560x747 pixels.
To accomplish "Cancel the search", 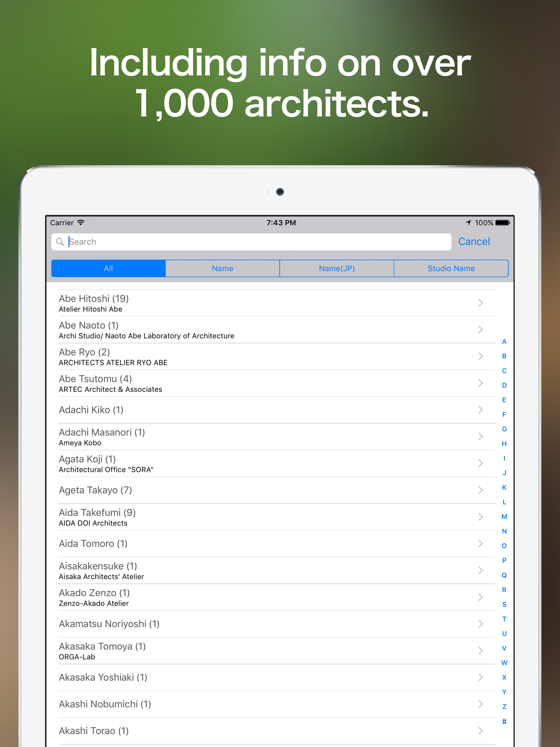I will [474, 241].
